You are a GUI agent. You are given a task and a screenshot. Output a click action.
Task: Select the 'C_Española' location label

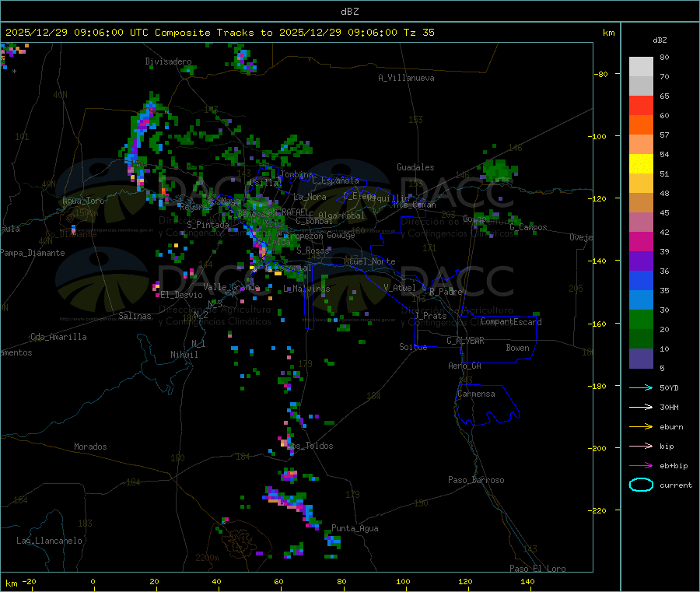[335, 180]
